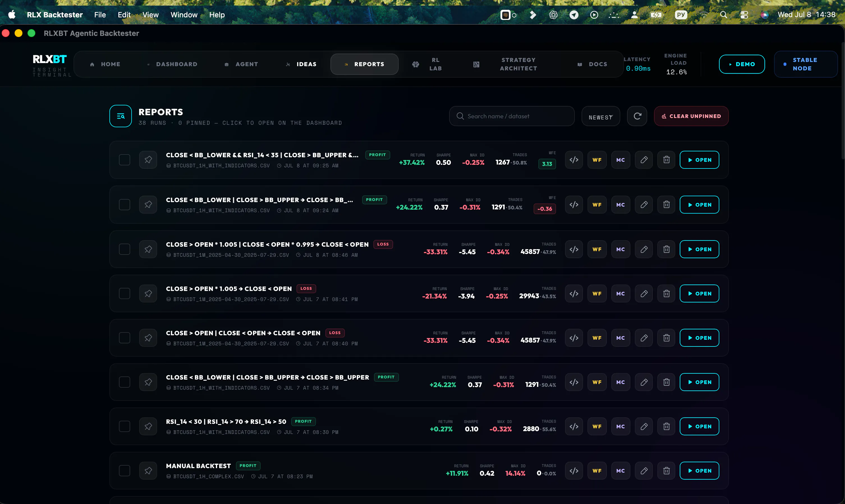Image resolution: width=845 pixels, height=504 pixels.
Task: Run walk-forward WF on the +37.42% report
Action: tap(597, 159)
